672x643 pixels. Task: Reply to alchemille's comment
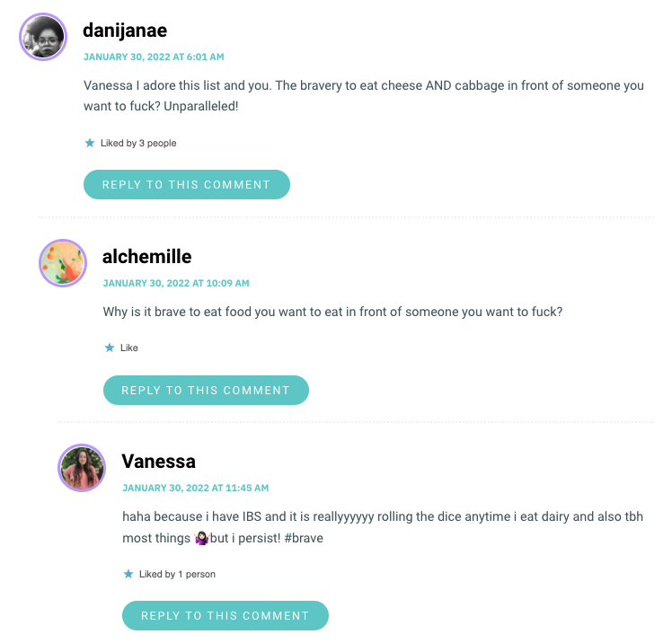coord(206,391)
